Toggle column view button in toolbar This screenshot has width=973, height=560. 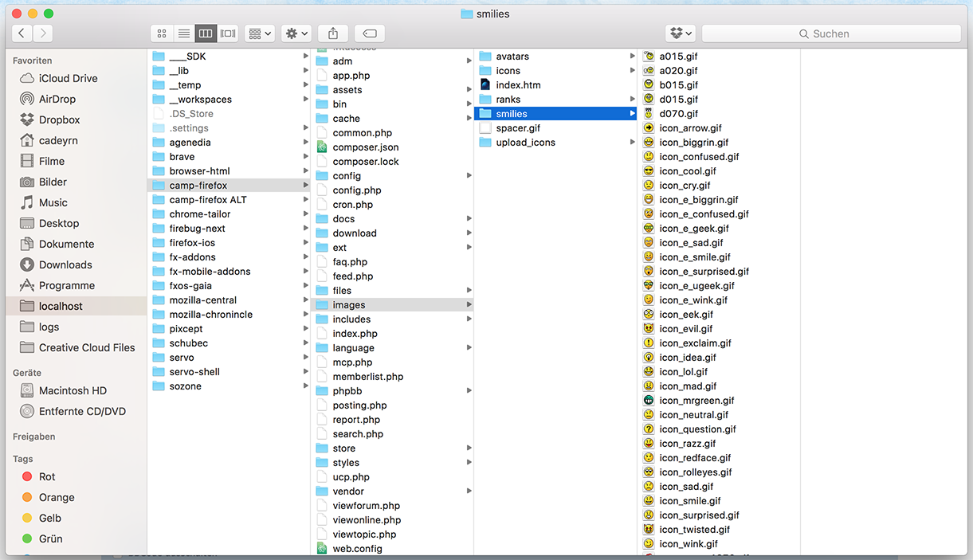(x=206, y=33)
